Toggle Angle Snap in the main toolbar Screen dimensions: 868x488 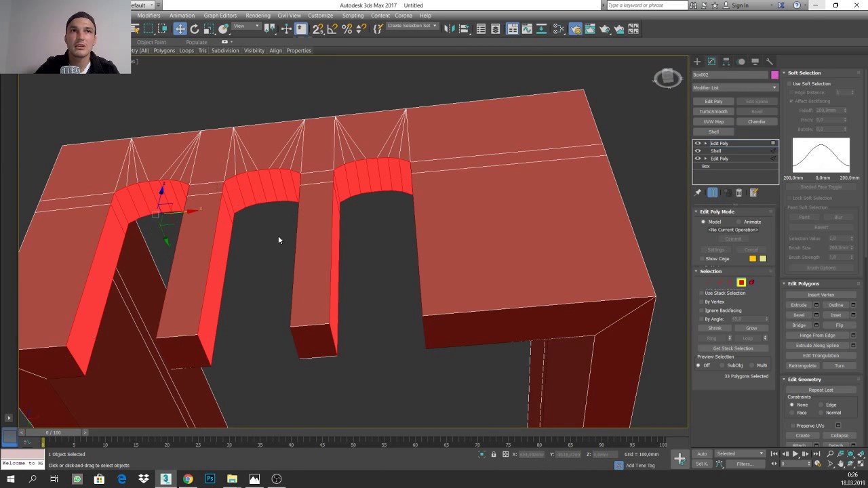[332, 28]
